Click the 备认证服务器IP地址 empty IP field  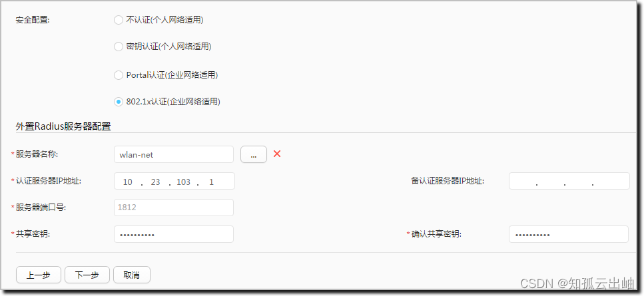(569, 181)
